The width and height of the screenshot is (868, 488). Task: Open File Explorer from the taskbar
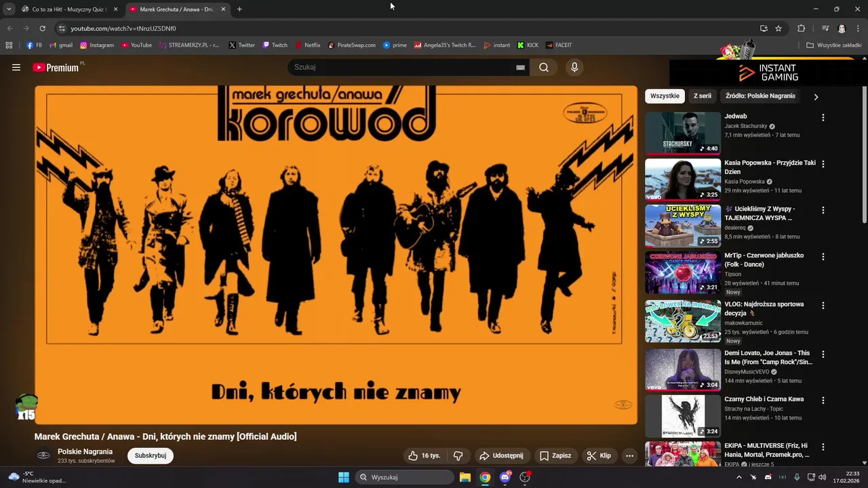point(465,477)
